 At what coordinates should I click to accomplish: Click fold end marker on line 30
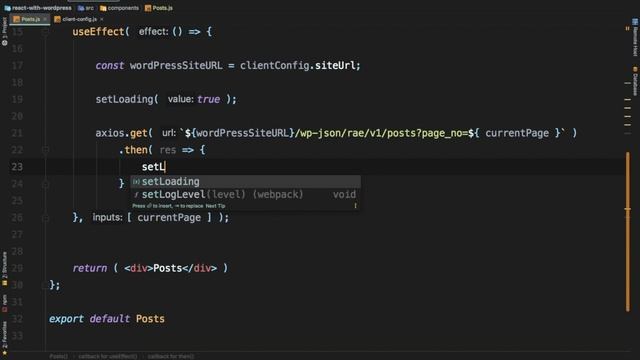[45, 285]
